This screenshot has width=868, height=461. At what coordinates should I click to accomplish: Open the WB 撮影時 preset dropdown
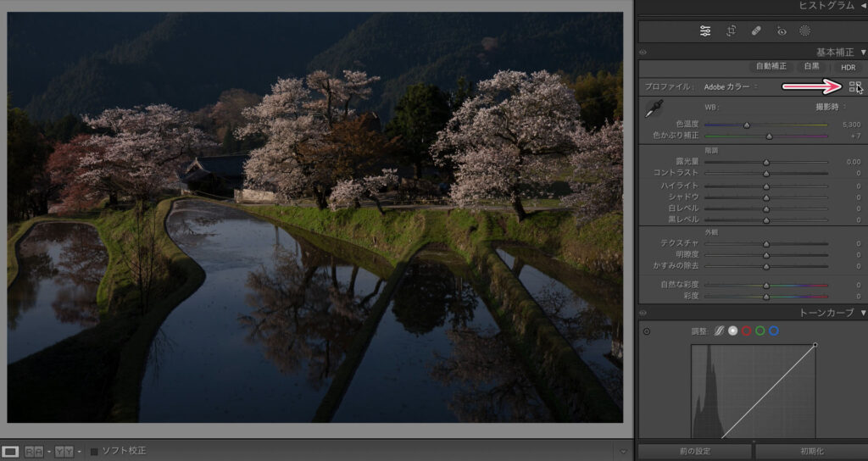click(x=833, y=108)
